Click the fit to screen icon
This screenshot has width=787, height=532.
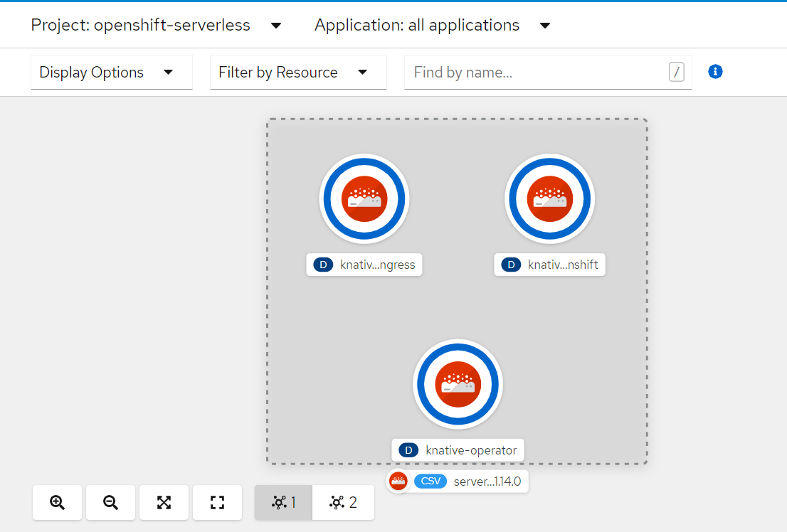click(164, 502)
